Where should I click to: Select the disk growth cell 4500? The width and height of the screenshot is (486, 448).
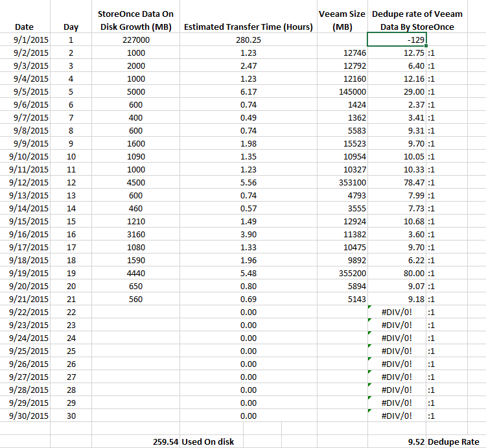coord(136,183)
